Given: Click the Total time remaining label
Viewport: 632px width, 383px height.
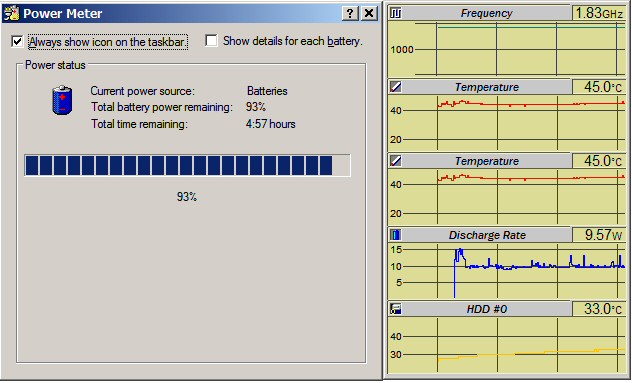Looking at the screenshot, I should point(139,124).
